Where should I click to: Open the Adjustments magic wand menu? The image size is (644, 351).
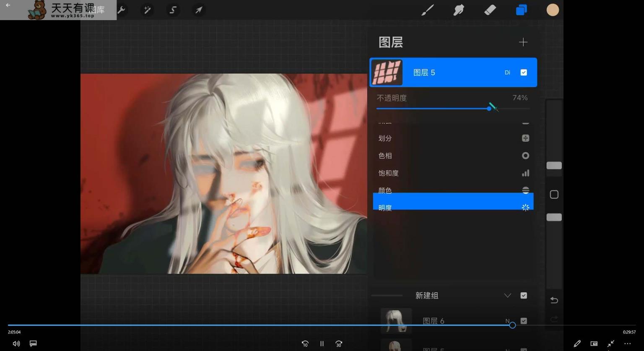point(147,10)
